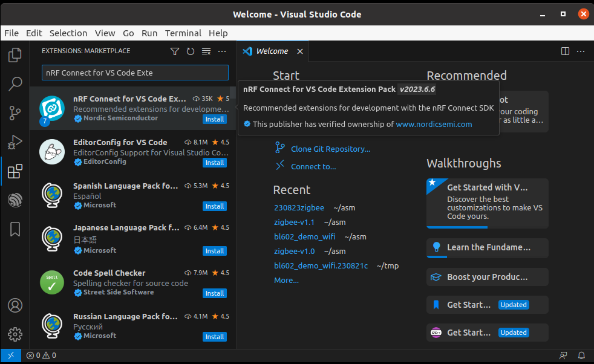This screenshot has height=364, width=594.
Task: Click Clone Git Repository link
Action: [330, 149]
